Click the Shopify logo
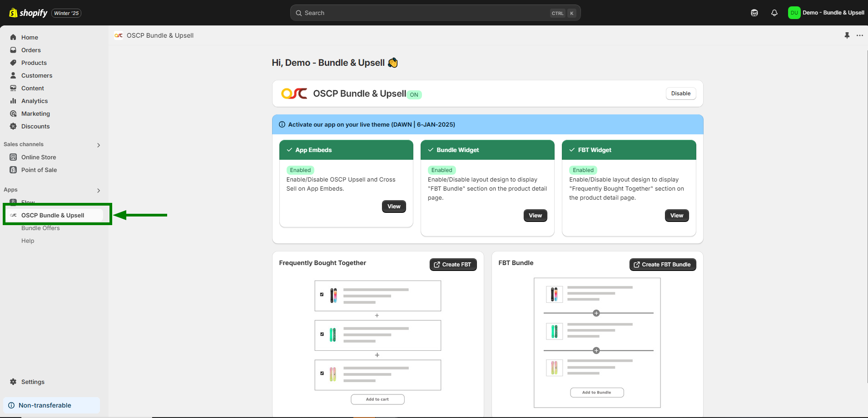 coord(28,13)
